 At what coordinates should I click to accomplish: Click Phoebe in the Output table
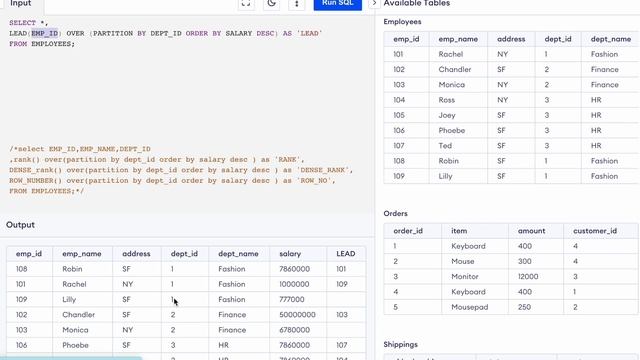tap(76, 345)
